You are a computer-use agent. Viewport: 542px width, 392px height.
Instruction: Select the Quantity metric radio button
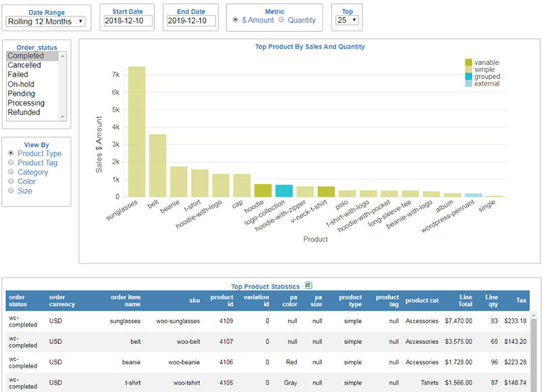[281, 20]
